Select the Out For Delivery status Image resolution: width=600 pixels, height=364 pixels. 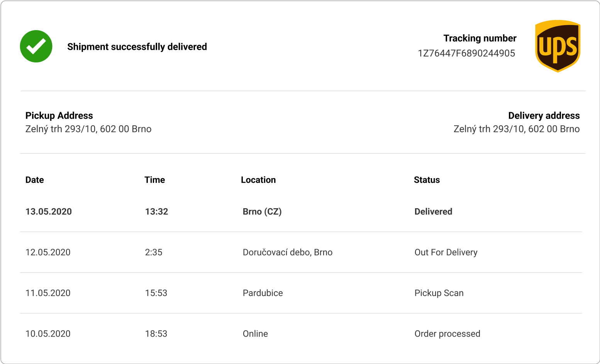point(446,252)
